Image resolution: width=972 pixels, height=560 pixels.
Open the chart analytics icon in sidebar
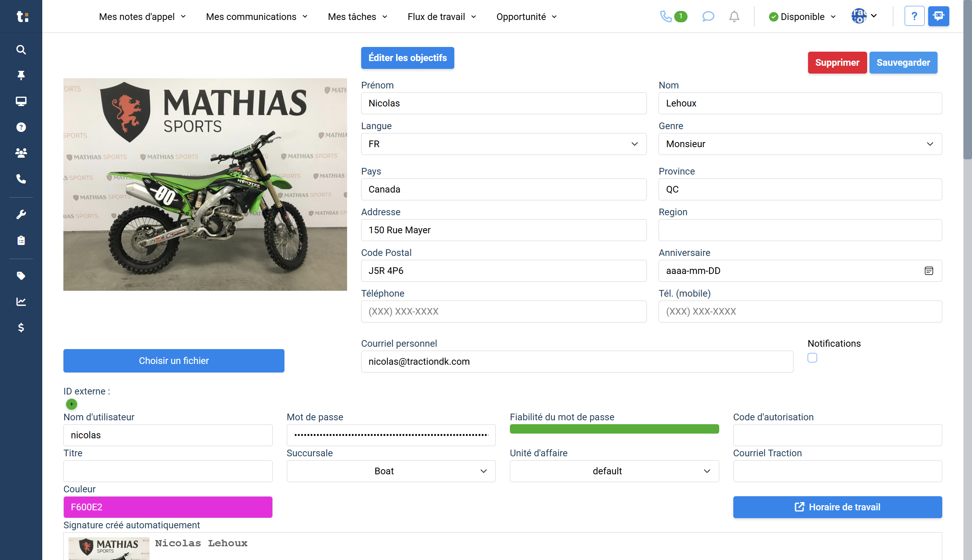click(21, 302)
